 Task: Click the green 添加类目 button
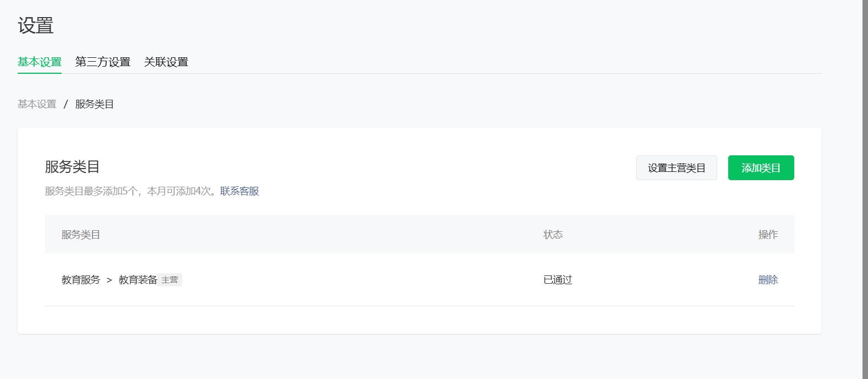(761, 168)
